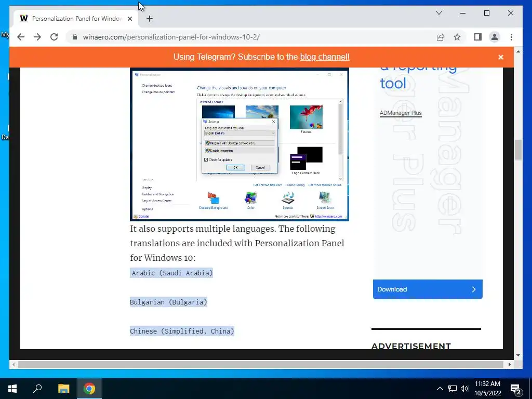The width and height of the screenshot is (532, 399).
Task: Share this page from the address bar
Action: coord(441,37)
